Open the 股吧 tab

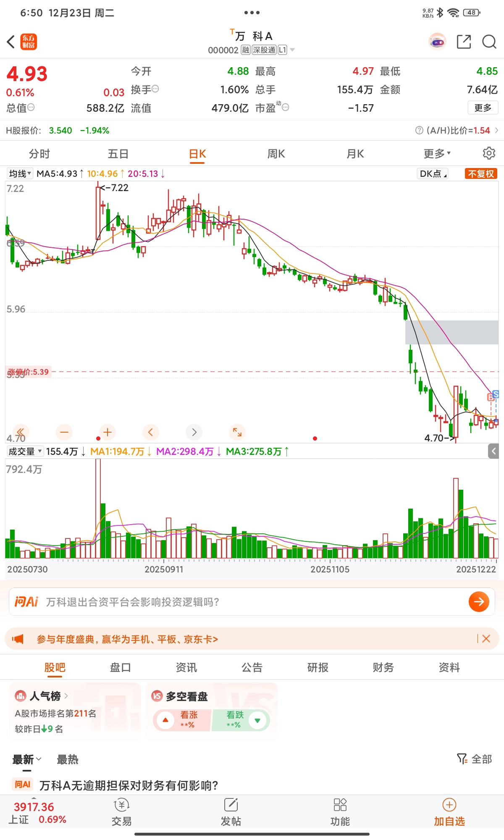point(55,667)
